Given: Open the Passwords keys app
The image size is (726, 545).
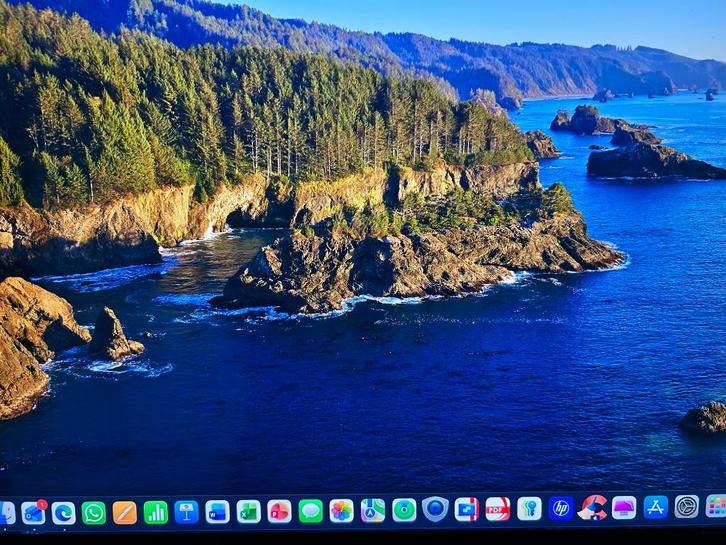Looking at the screenshot, I should click(x=529, y=508).
